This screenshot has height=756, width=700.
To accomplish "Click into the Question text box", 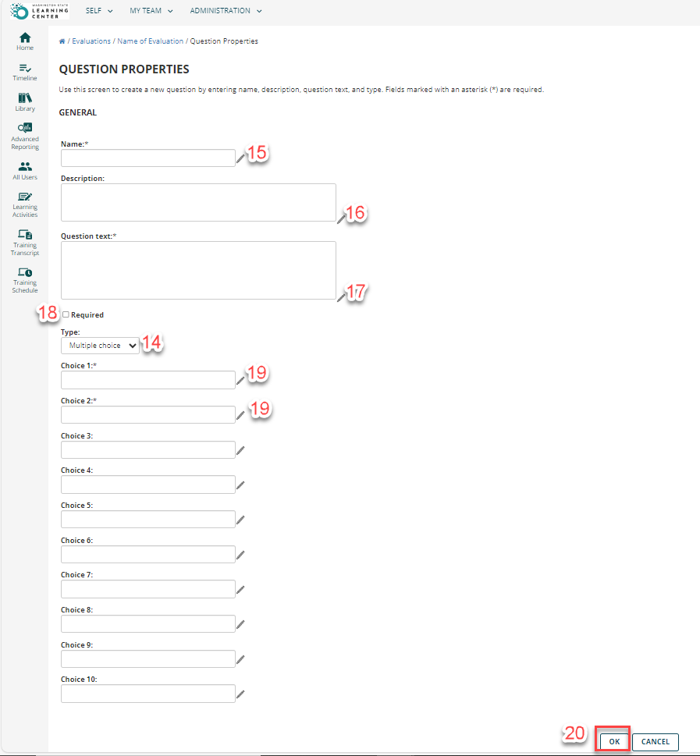I will pos(198,271).
